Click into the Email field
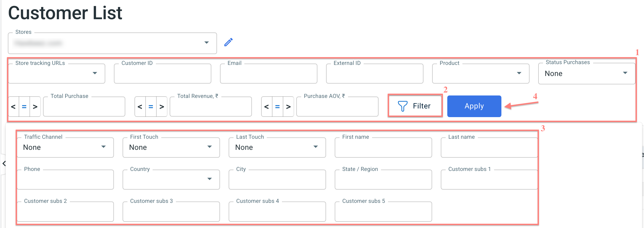Screen dimensions: 644x228 click(x=269, y=74)
